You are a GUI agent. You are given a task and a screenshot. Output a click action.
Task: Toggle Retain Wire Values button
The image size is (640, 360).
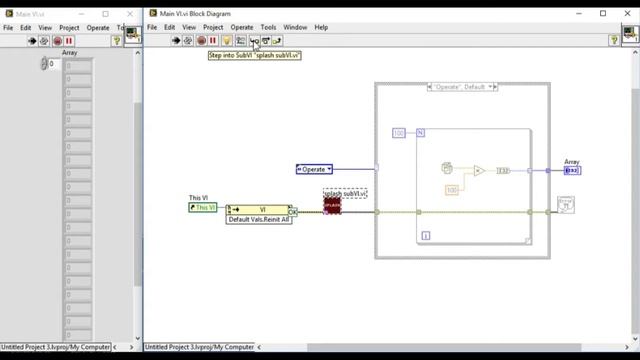tap(241, 40)
